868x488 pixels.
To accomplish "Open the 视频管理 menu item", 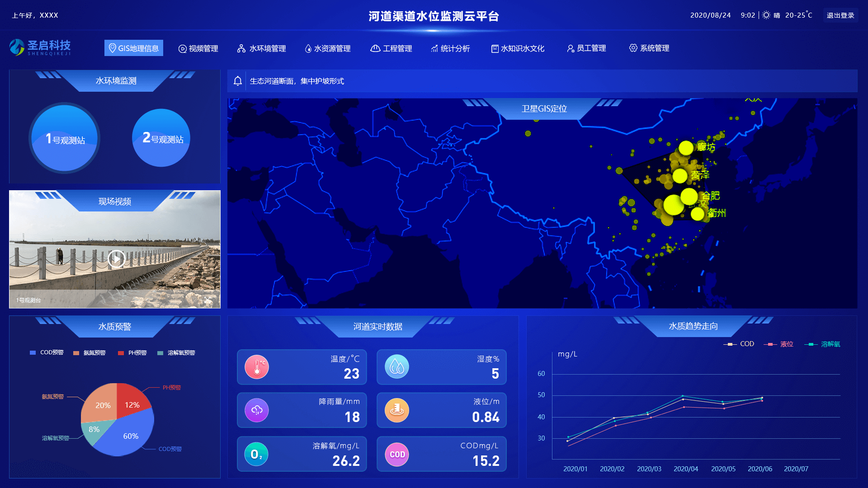I will point(198,48).
